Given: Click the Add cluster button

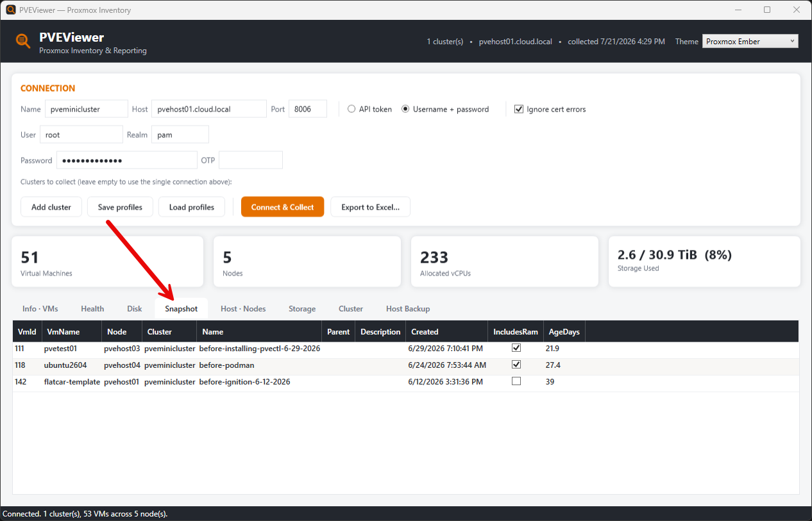Looking at the screenshot, I should click(x=51, y=207).
